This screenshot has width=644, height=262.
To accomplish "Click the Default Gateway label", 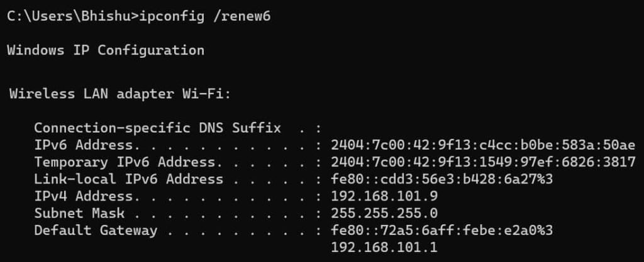I will pyautogui.click(x=96, y=231).
